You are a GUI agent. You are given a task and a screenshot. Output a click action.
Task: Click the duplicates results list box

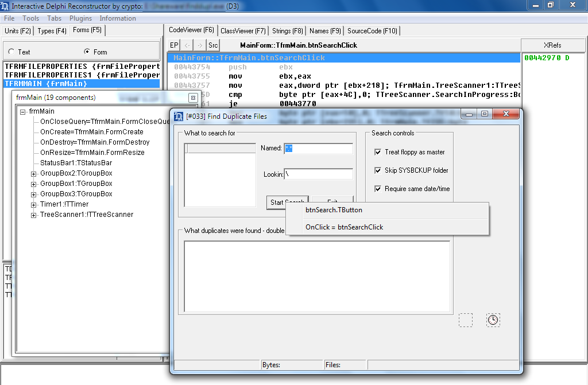click(317, 277)
